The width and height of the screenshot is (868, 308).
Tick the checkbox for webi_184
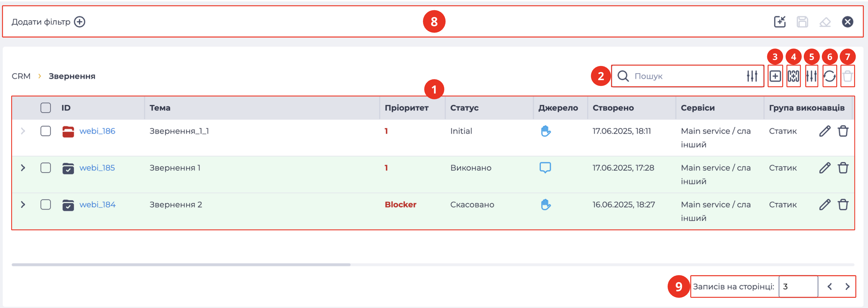[46, 205]
